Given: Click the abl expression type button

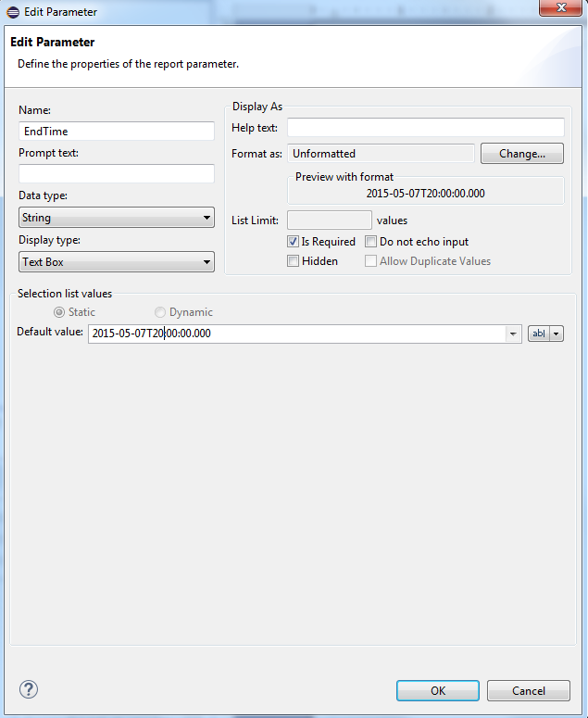Looking at the screenshot, I should [537, 334].
